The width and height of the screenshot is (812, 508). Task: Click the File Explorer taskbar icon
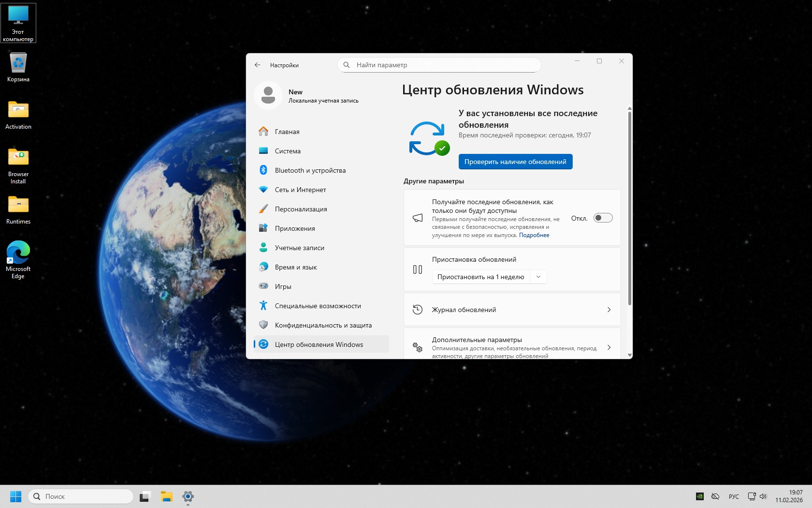pyautogui.click(x=166, y=496)
